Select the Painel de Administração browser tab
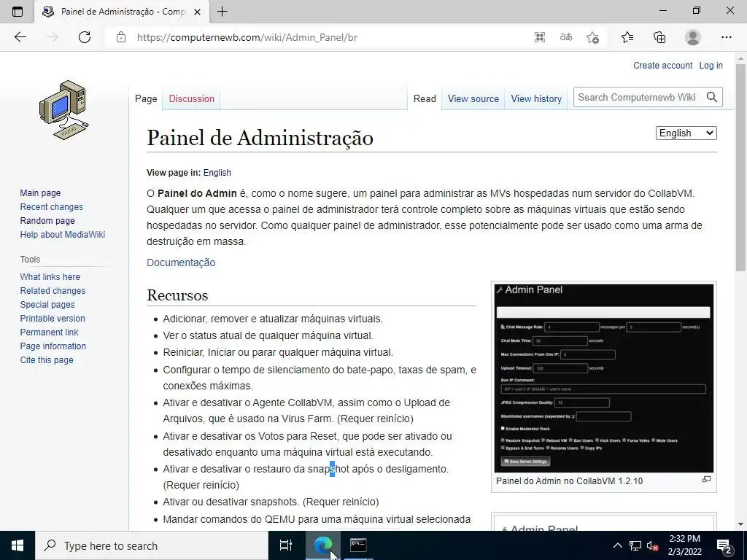The width and height of the screenshot is (747, 560). (x=122, y=12)
